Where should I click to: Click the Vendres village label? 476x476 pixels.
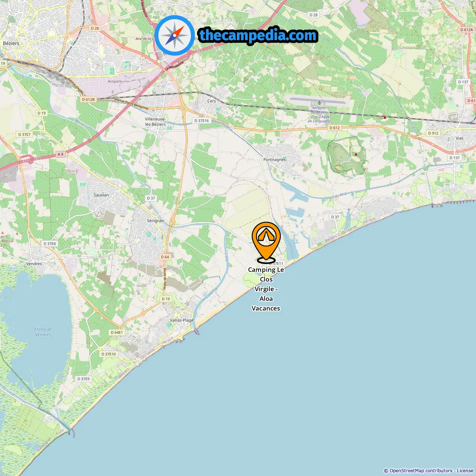pos(34,264)
